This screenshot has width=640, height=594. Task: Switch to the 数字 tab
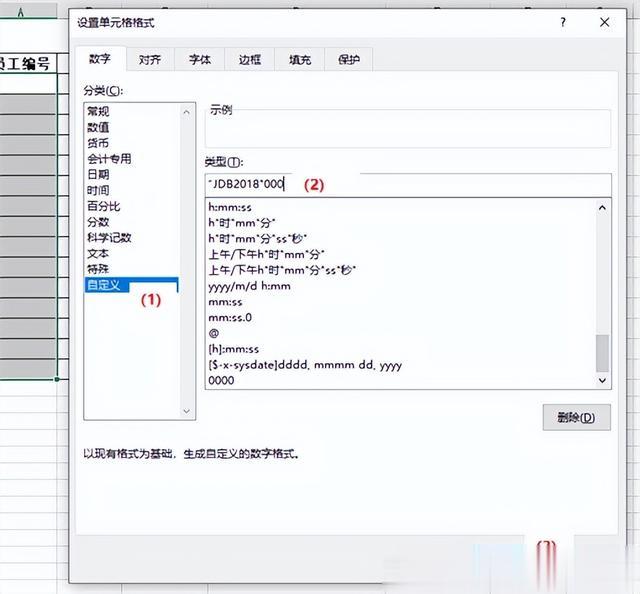tap(100, 59)
